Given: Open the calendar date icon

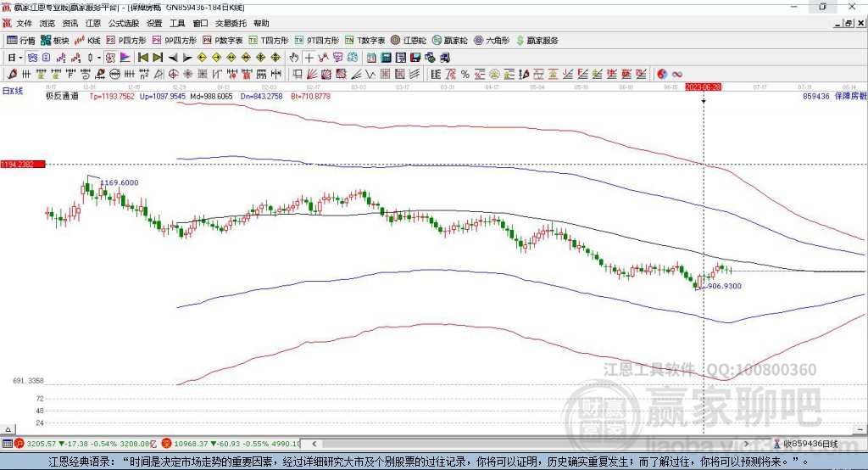Looking at the screenshot, I should pos(371,58).
